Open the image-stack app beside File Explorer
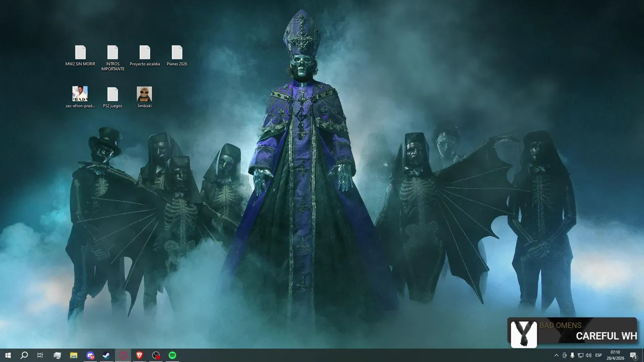This screenshot has width=644, height=362. [x=57, y=355]
